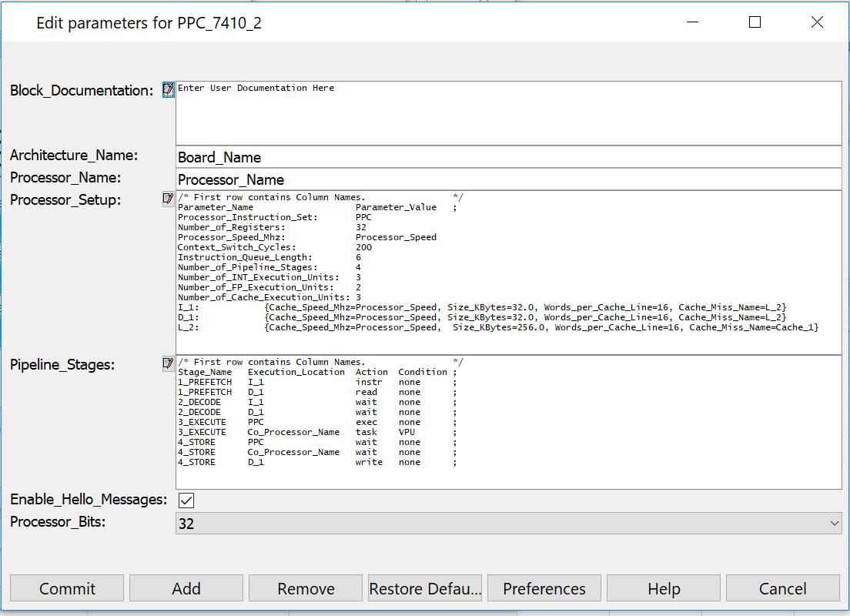The width and height of the screenshot is (850, 616).
Task: Focus the Processor_Name text field
Action: click(x=508, y=179)
